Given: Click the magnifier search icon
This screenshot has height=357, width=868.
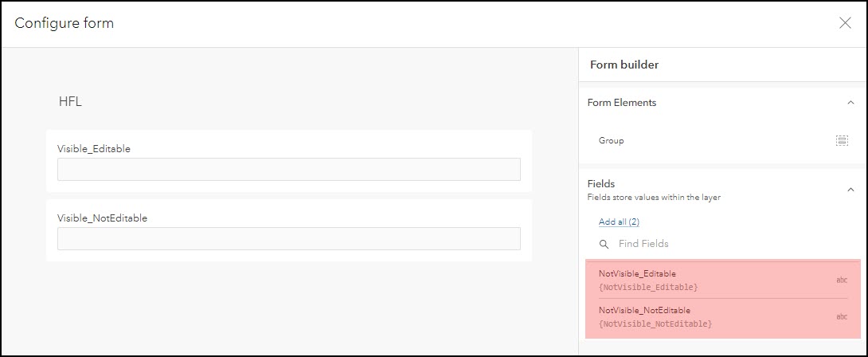Looking at the screenshot, I should click(604, 244).
